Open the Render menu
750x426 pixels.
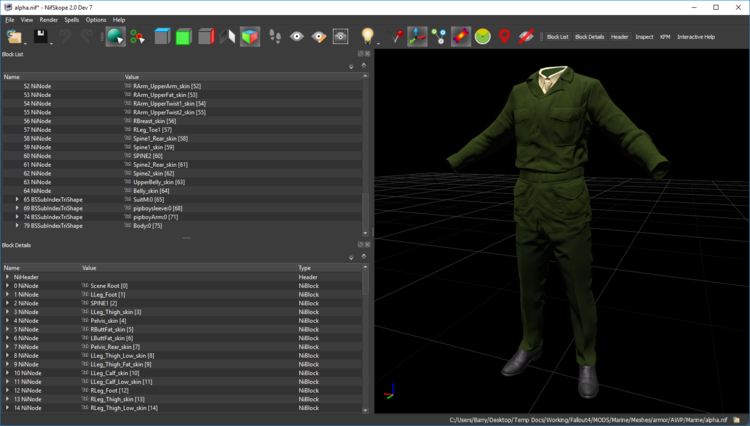pyautogui.click(x=48, y=20)
